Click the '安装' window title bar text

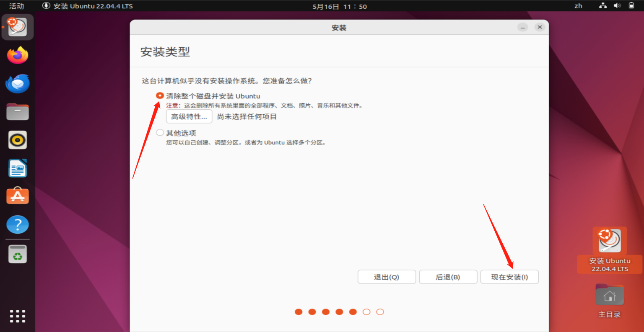pyautogui.click(x=339, y=28)
